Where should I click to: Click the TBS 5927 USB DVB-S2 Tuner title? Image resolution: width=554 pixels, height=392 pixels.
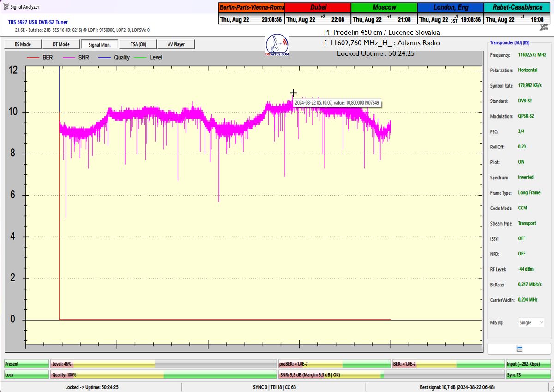click(38, 22)
